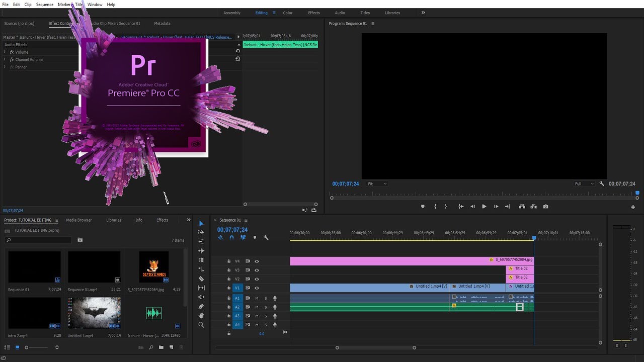The height and width of the screenshot is (362, 644).
Task: Open Program: Sequence 01 panel menu
Action: (373, 24)
